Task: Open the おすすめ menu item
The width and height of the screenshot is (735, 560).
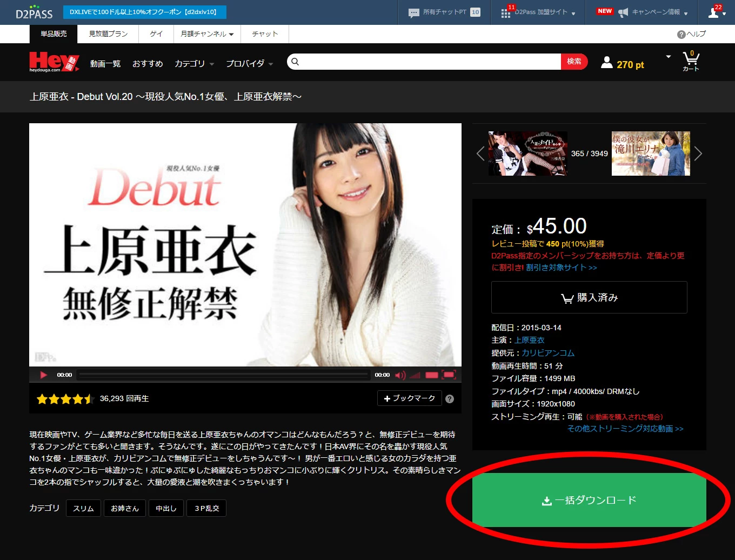Action: [148, 64]
